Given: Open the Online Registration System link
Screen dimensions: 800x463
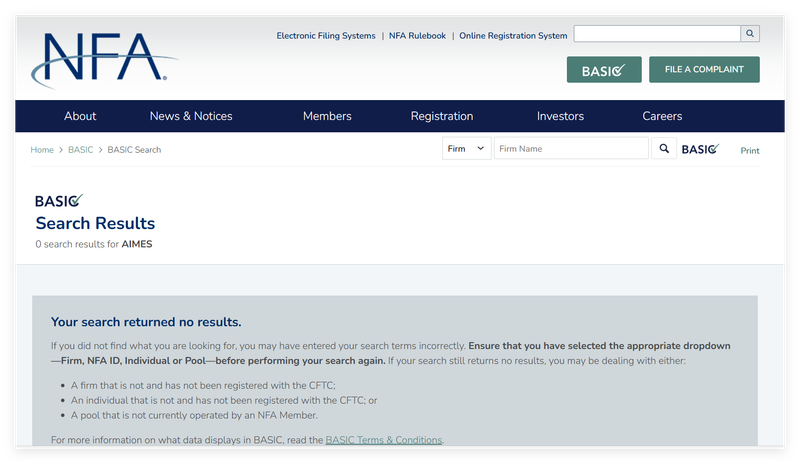Looking at the screenshot, I should click(513, 36).
